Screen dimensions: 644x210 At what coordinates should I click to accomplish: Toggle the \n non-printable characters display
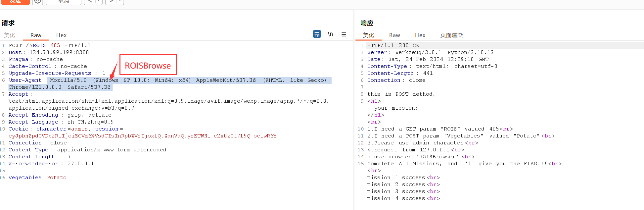[x=330, y=34]
